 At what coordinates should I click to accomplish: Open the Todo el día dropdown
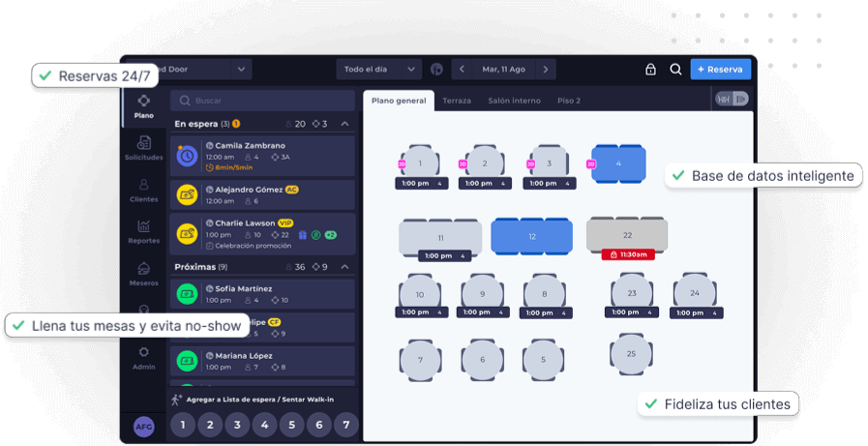click(x=378, y=70)
